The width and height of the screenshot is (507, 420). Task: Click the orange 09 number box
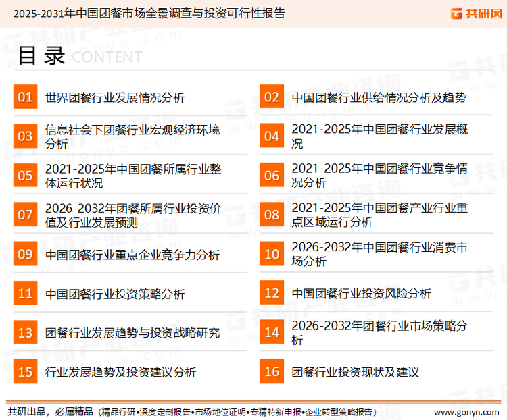tap(25, 254)
